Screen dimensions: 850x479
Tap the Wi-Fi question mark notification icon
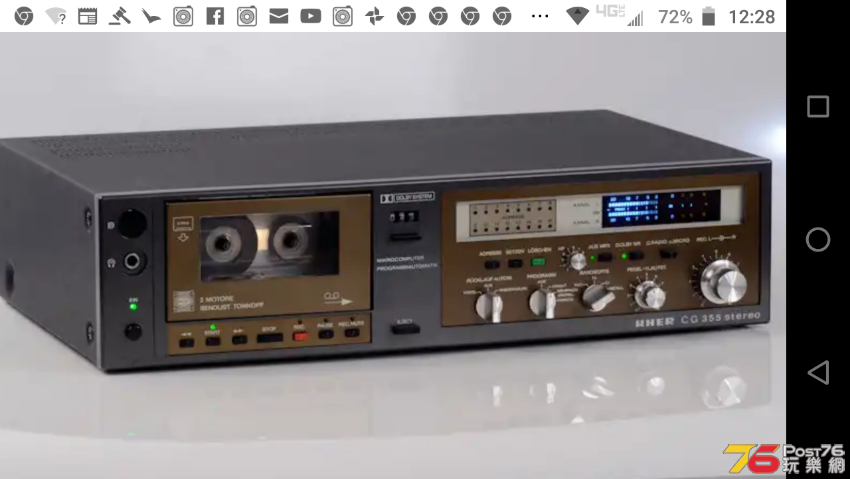(55, 16)
